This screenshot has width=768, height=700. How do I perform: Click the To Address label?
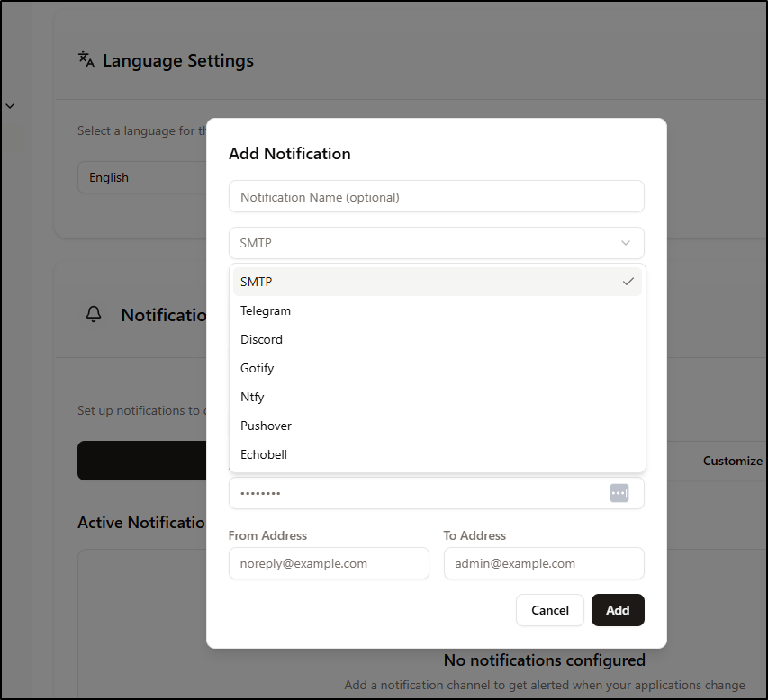point(474,535)
